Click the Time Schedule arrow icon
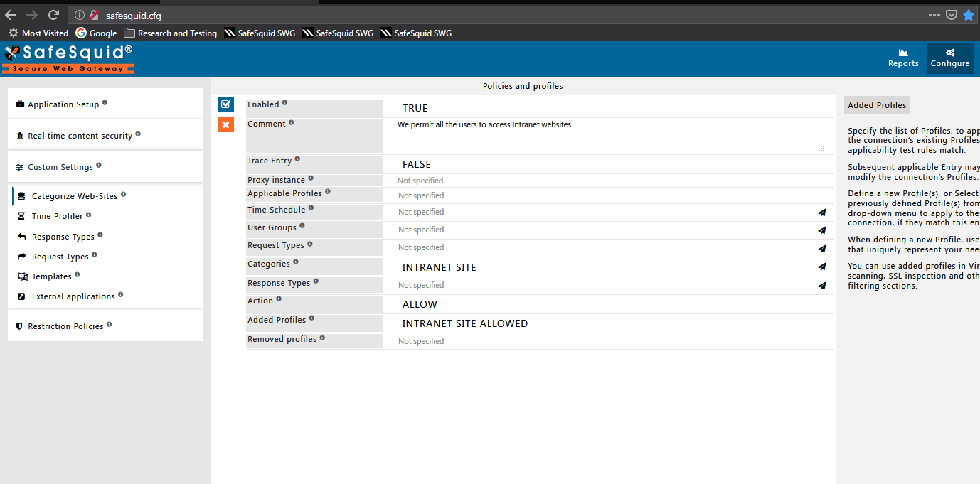 822,212
